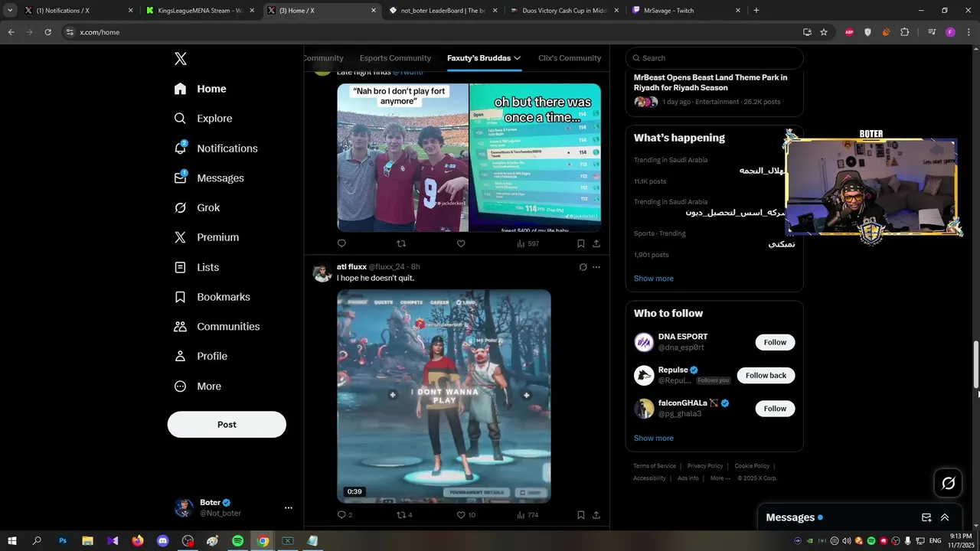Open Lists in the sidebar
980x551 pixels.
(196, 267)
